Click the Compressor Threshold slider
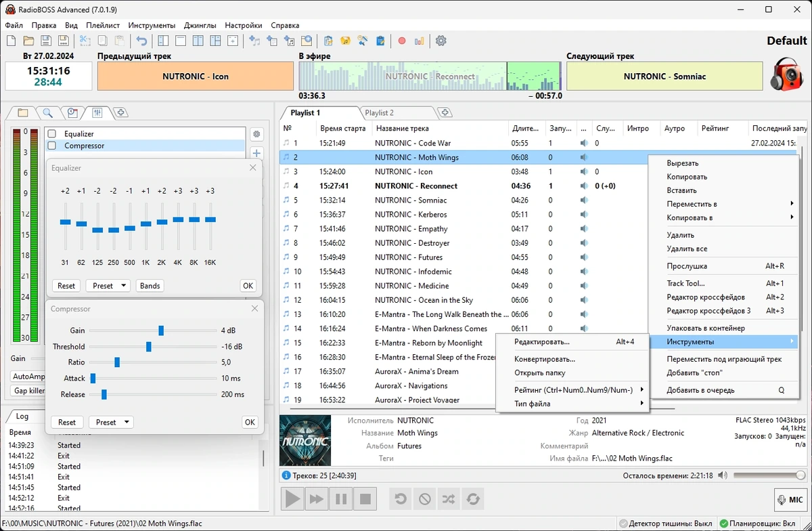Screen dimensions: 812x531 tap(152, 347)
